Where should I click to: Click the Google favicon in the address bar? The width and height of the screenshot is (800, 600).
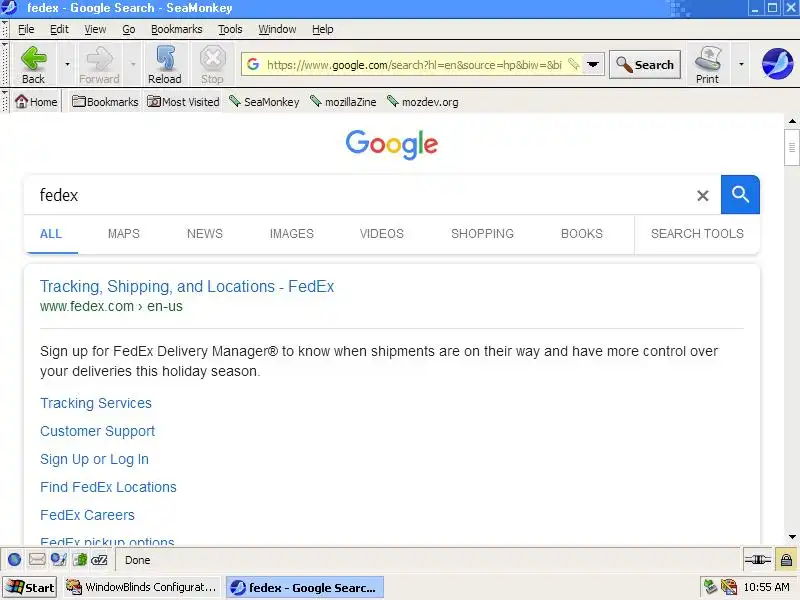coord(253,64)
